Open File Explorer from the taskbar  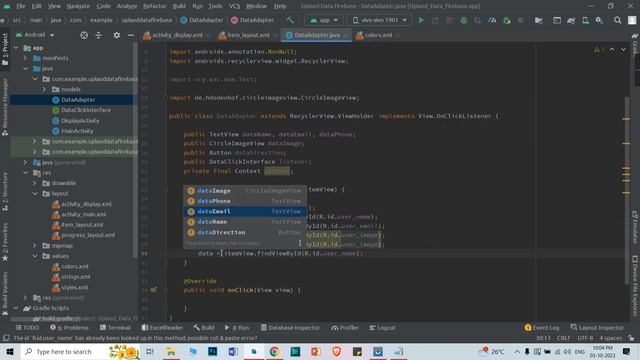[171, 351]
